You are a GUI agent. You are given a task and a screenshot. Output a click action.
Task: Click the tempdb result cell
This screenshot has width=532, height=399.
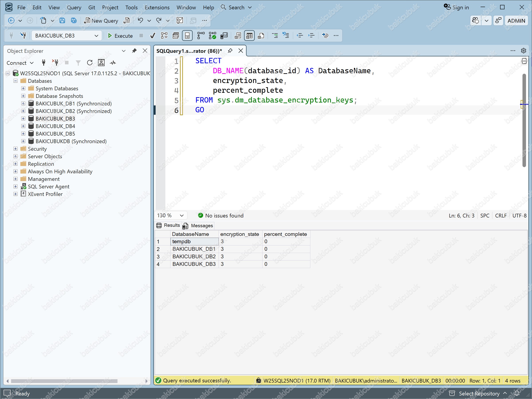(x=194, y=241)
